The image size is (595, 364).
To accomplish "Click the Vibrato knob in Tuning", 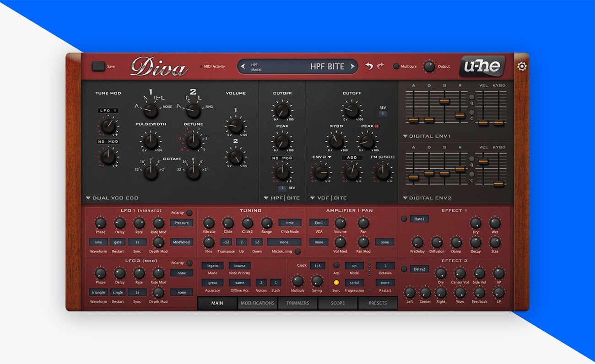I will pyautogui.click(x=208, y=223).
